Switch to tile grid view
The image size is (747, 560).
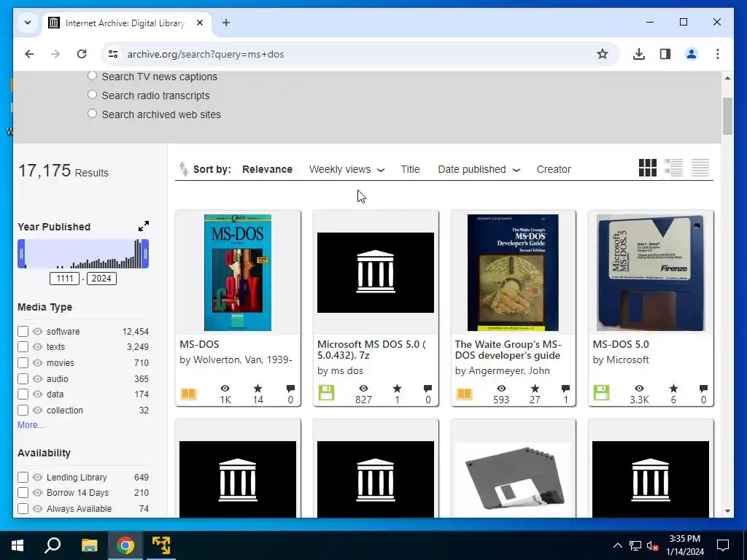point(648,168)
